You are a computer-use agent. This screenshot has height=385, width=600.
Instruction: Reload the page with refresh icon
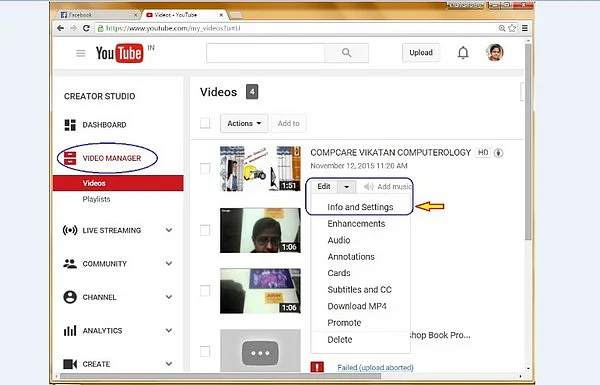coord(86,28)
